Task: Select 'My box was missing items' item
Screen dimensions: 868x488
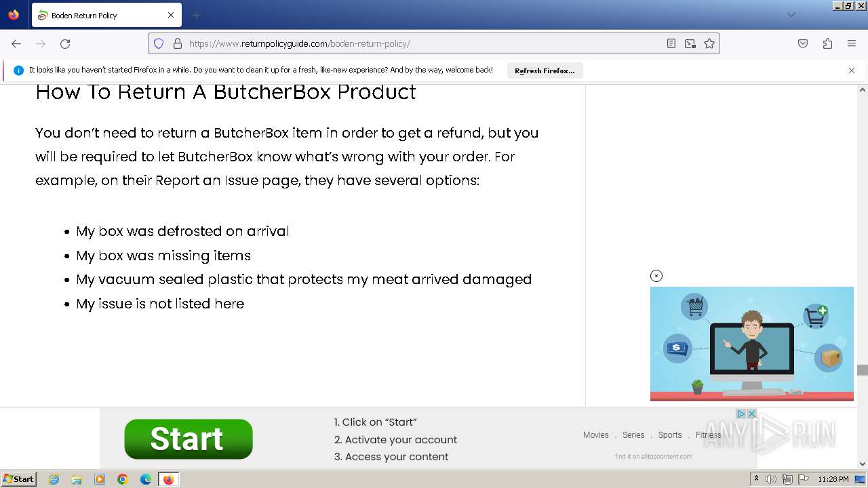Action: pyautogui.click(x=163, y=256)
